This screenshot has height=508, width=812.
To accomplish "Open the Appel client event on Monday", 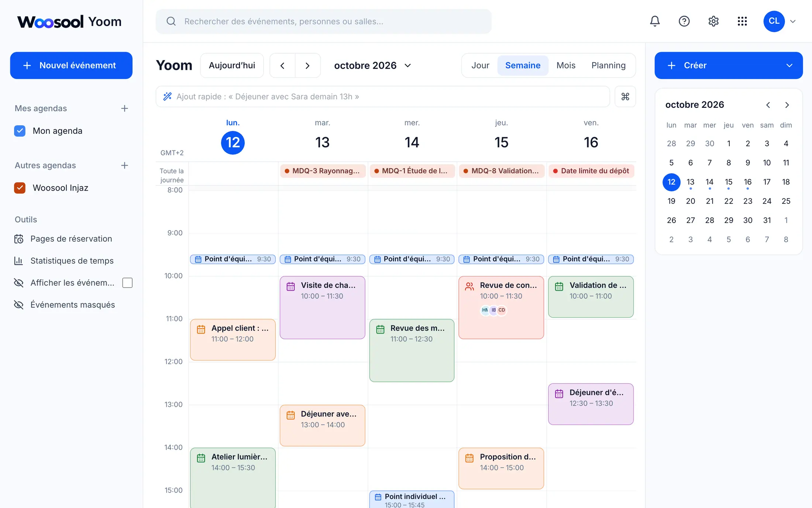I will click(x=233, y=340).
